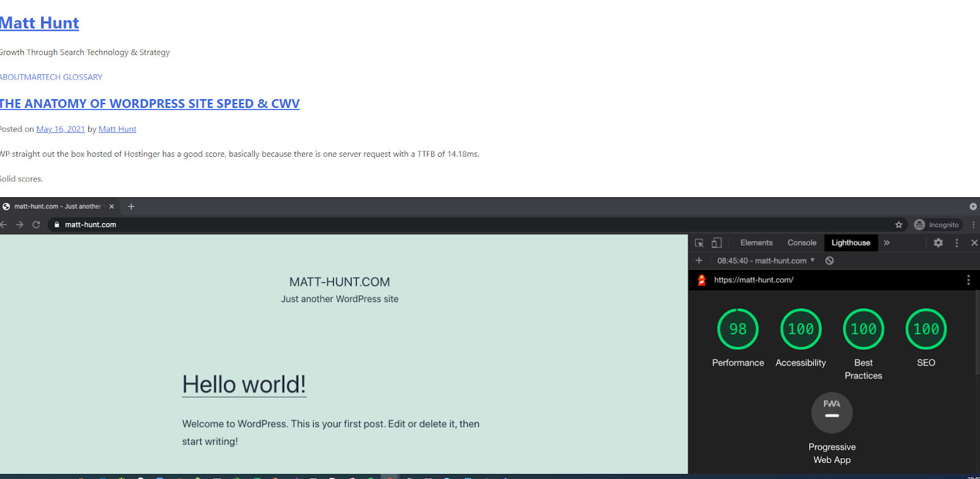Viewport: 980px width, 479px height.
Task: Clear all Lighthouse reports
Action: coord(829,260)
